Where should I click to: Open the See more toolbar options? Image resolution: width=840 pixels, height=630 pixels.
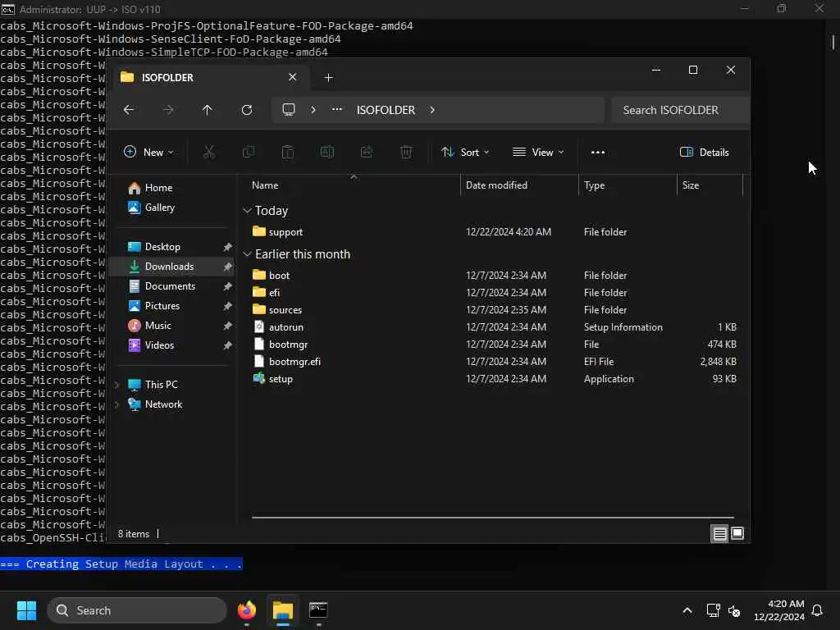(x=598, y=152)
